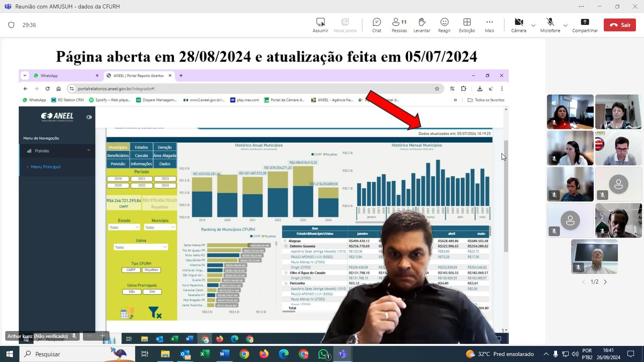644x362 pixels.
Task: Open the Mais more actions menu
Action: point(489,25)
